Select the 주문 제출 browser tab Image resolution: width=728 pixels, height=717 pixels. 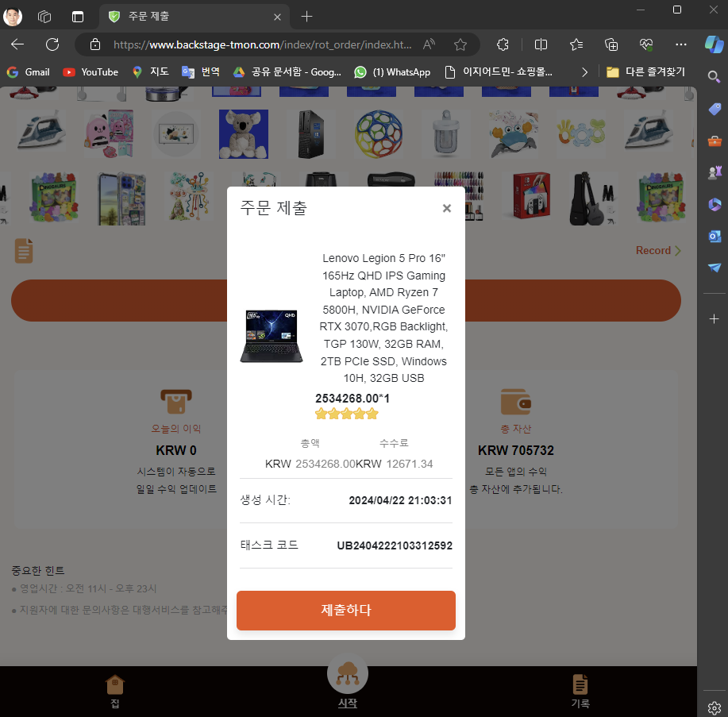coord(194,17)
